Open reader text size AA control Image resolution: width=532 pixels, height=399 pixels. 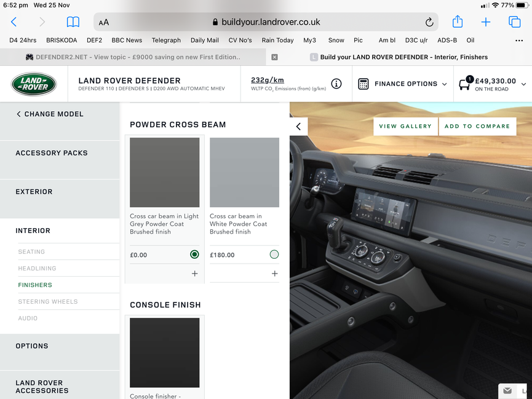click(x=104, y=22)
